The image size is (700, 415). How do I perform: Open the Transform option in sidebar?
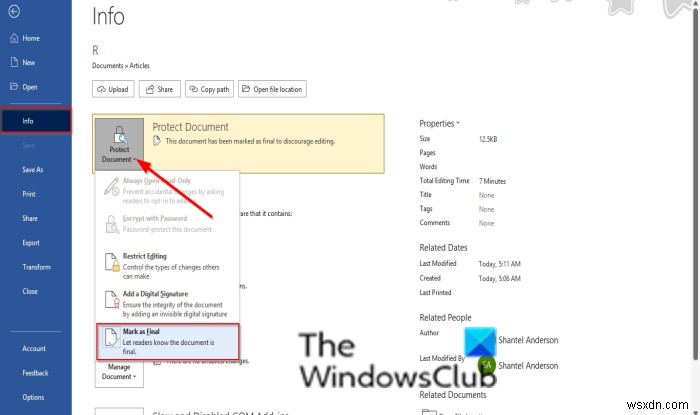[x=36, y=267]
